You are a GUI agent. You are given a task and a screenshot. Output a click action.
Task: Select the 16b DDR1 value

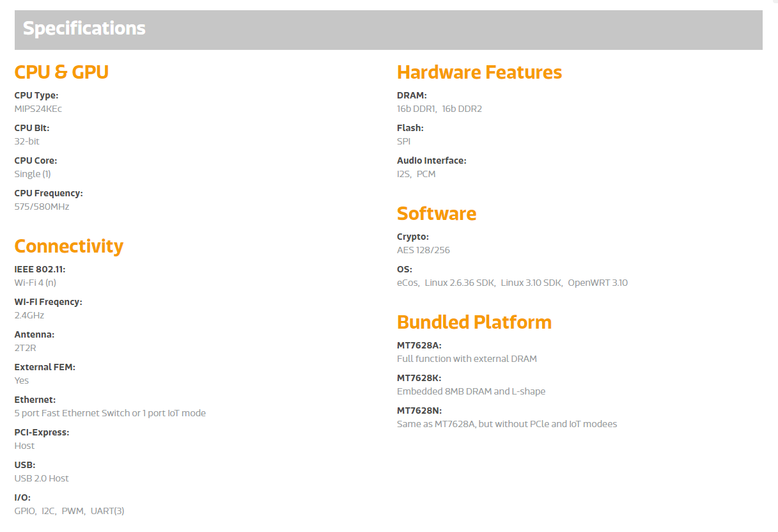416,109
